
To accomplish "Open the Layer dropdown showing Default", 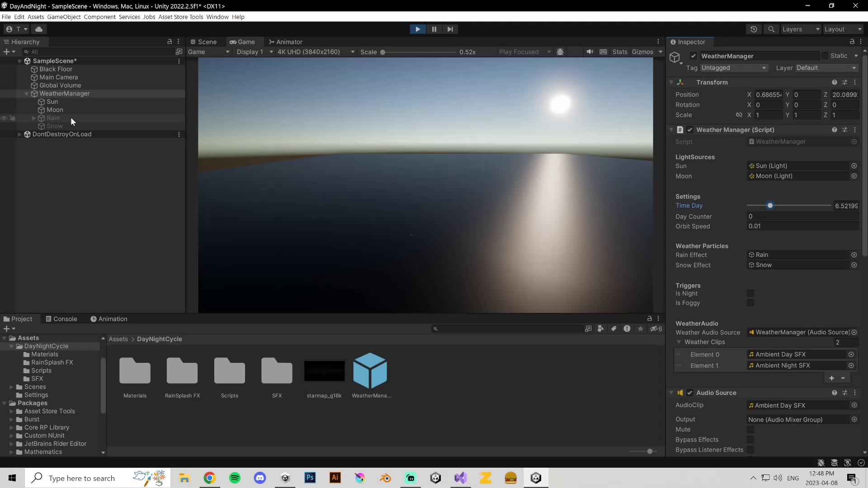I will 826,68.
